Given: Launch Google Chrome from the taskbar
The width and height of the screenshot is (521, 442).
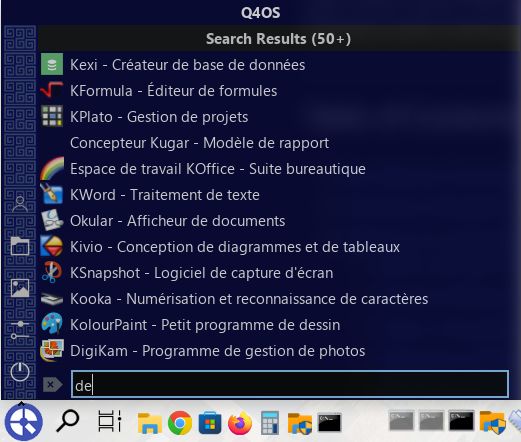Looking at the screenshot, I should pyautogui.click(x=180, y=423).
